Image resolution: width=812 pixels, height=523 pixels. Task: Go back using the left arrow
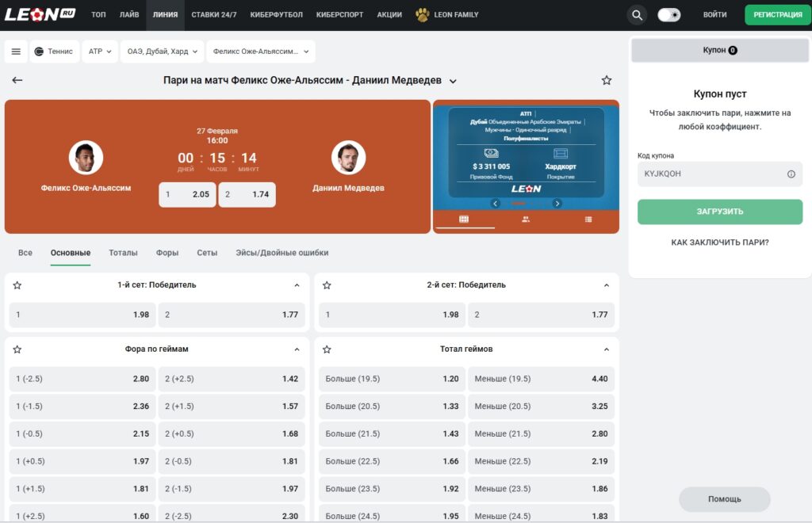click(x=17, y=80)
